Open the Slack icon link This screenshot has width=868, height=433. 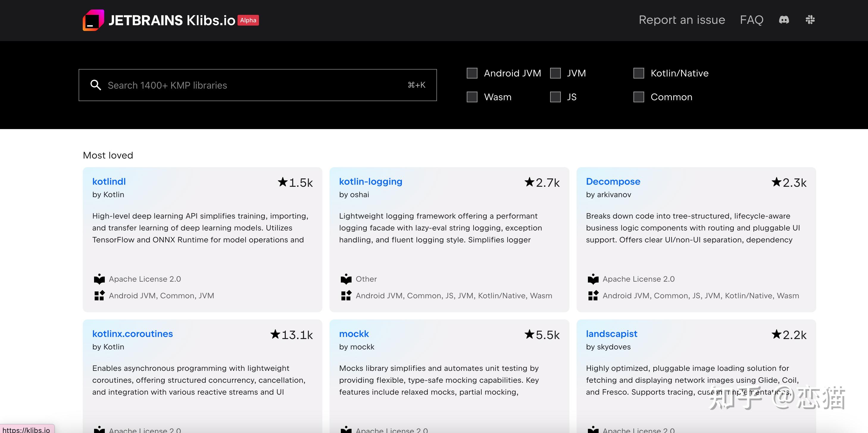[x=810, y=20]
